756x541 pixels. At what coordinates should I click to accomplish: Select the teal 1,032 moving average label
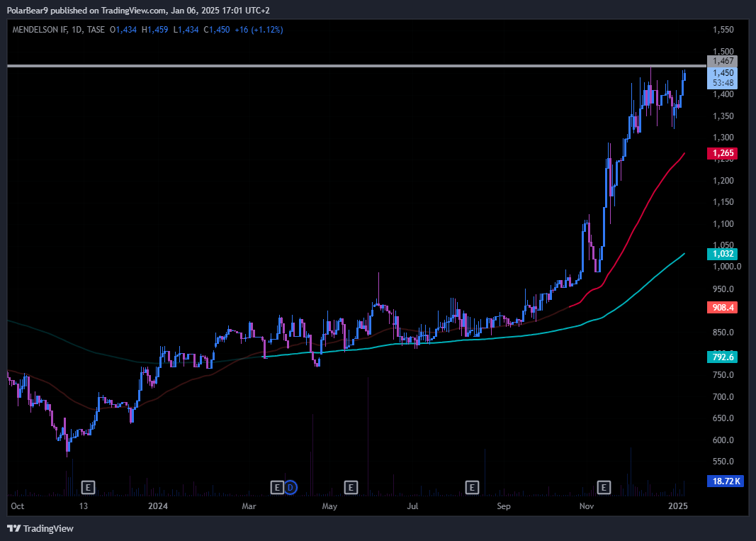(x=722, y=254)
